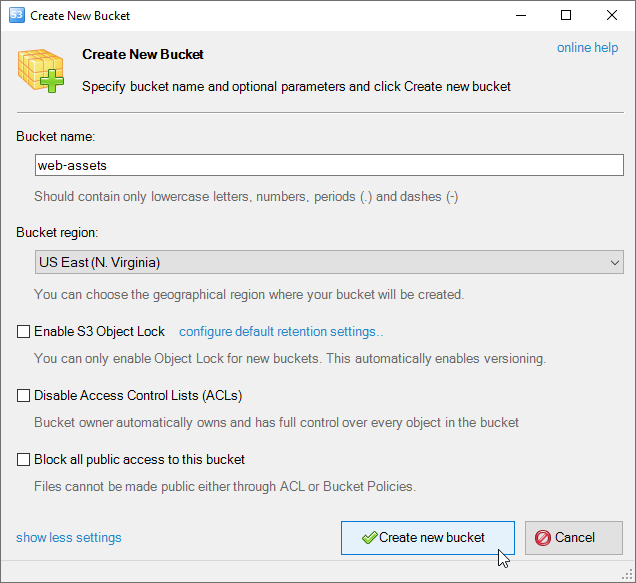636x583 pixels.
Task: Cancel the bucket creation dialog
Action: (x=574, y=538)
